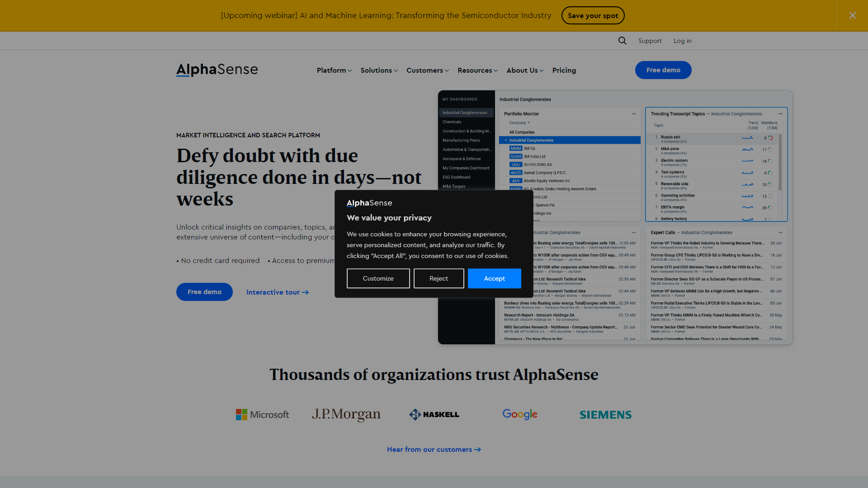Click the Siemens logo
The height and width of the screenshot is (488, 868).
(605, 414)
